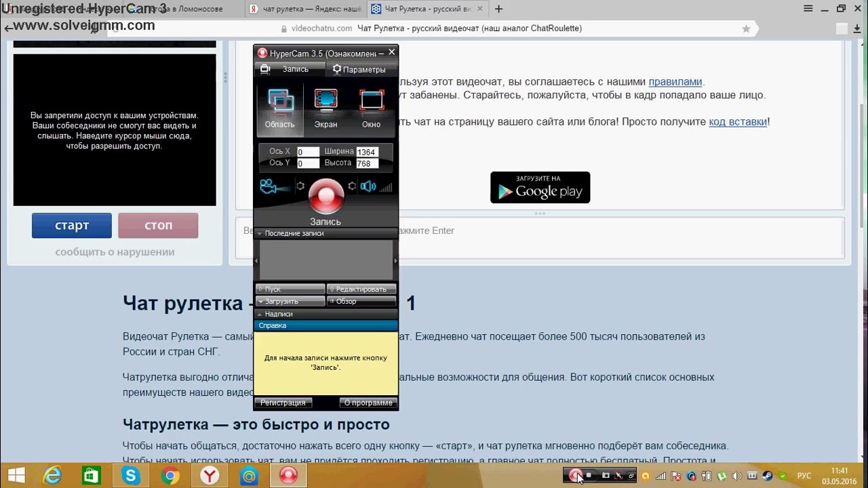This screenshot has height=488, width=868.
Task: Click the Регистрация button in HyperCam
Action: (x=283, y=403)
